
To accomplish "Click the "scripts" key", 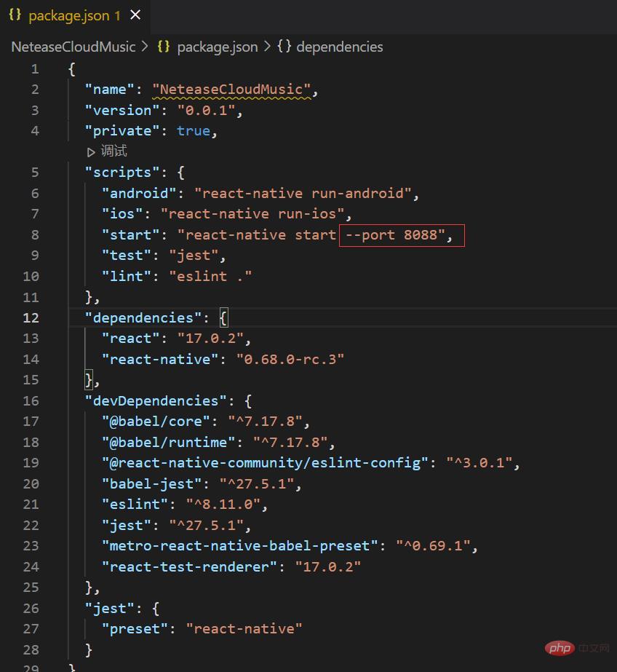I will coord(122,173).
